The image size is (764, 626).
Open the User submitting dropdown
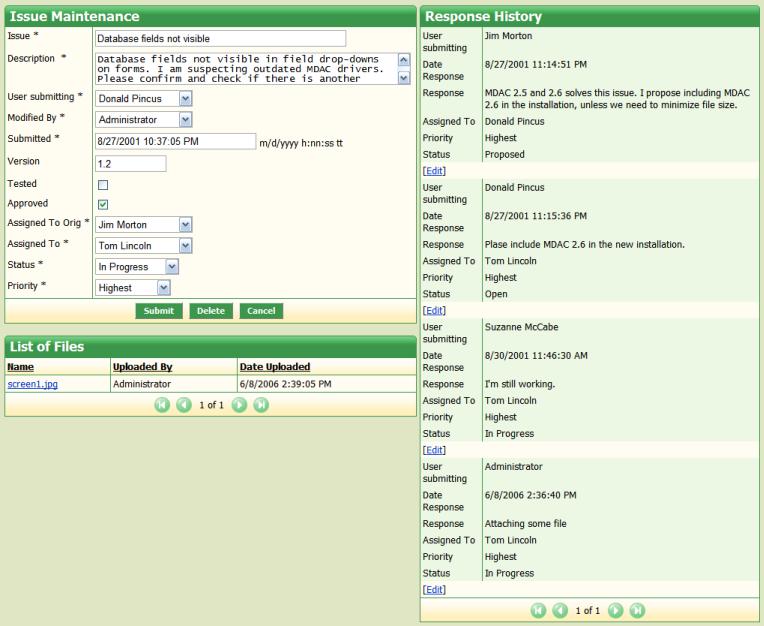185,99
